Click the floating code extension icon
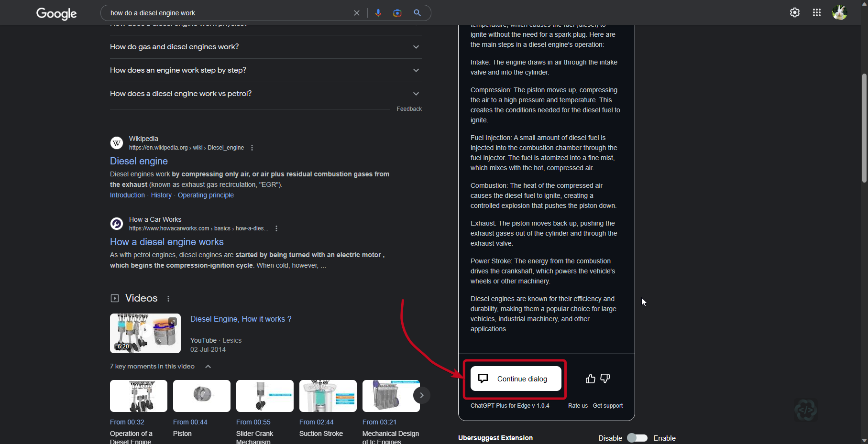 (805, 410)
